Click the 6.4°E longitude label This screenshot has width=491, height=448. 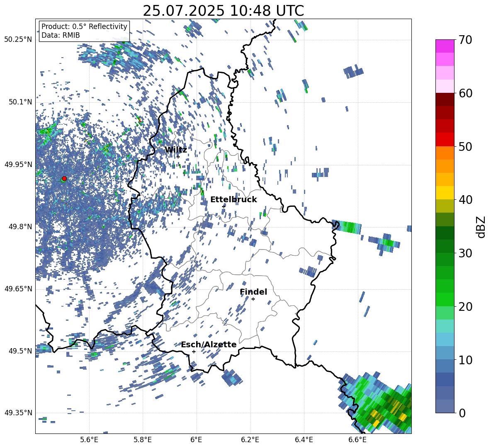tap(304, 440)
